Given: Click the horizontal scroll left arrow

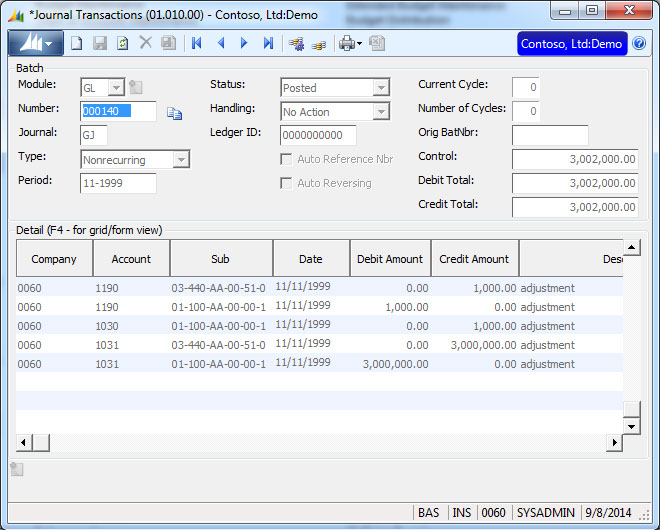Looking at the screenshot, I should 24,442.
